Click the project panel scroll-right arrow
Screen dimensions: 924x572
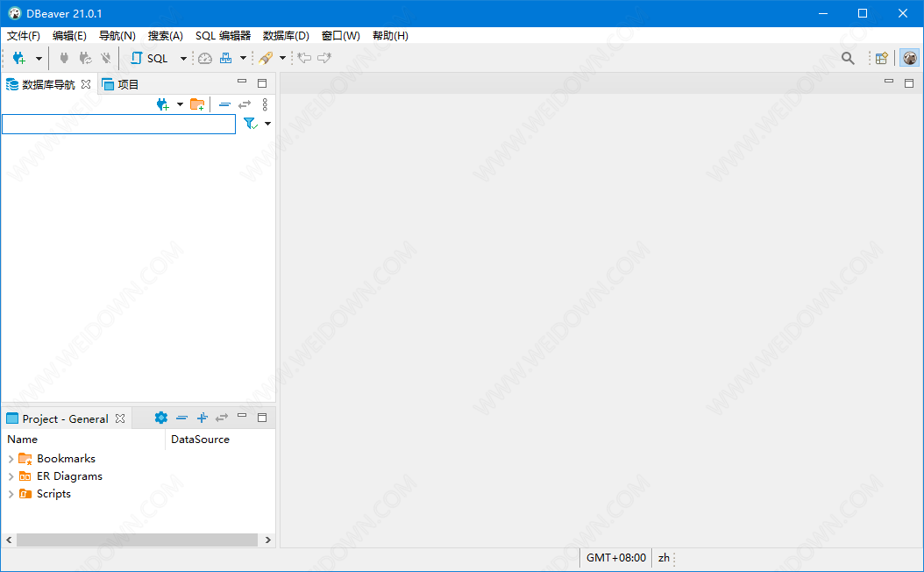pyautogui.click(x=268, y=540)
